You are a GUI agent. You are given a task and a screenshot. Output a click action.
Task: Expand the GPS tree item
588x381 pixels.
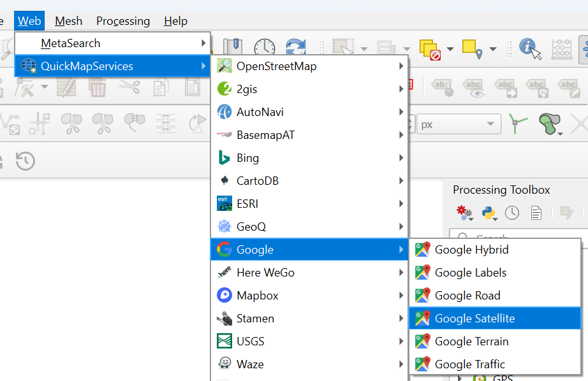461,378
